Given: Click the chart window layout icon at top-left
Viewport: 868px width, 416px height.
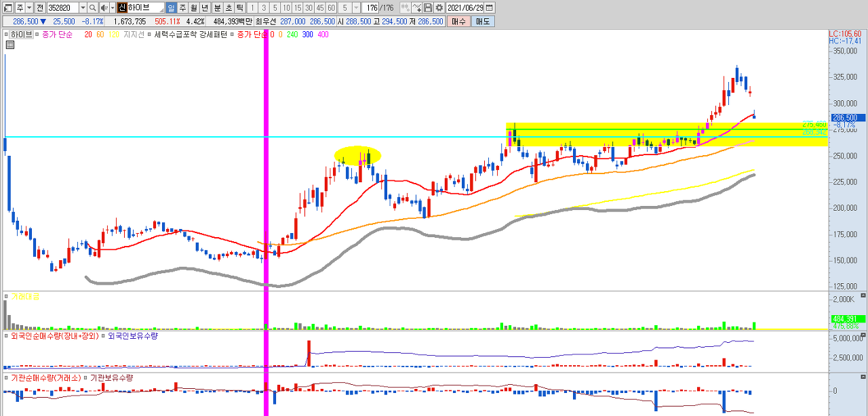Looking at the screenshot, I should pyautogui.click(x=8, y=7).
